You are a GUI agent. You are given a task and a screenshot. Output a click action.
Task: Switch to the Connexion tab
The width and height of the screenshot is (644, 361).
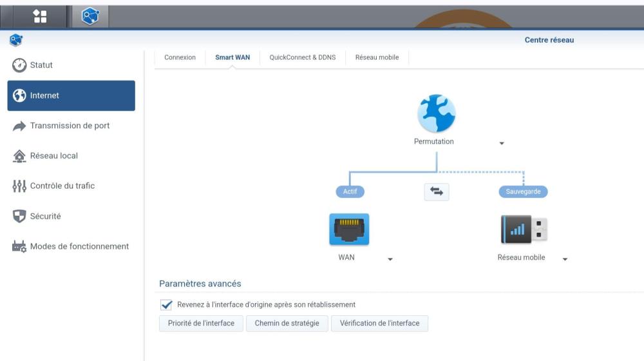180,57
